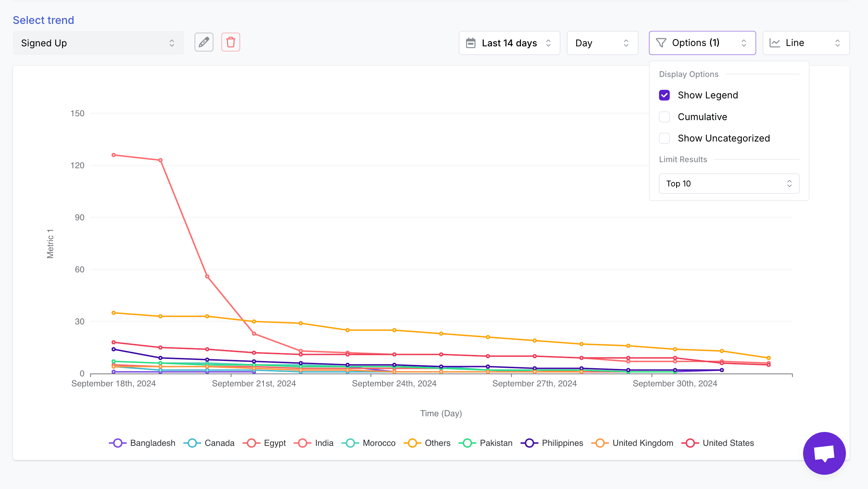This screenshot has width=868, height=489.
Task: Toggle Canada series in the legend
Action: [x=209, y=443]
